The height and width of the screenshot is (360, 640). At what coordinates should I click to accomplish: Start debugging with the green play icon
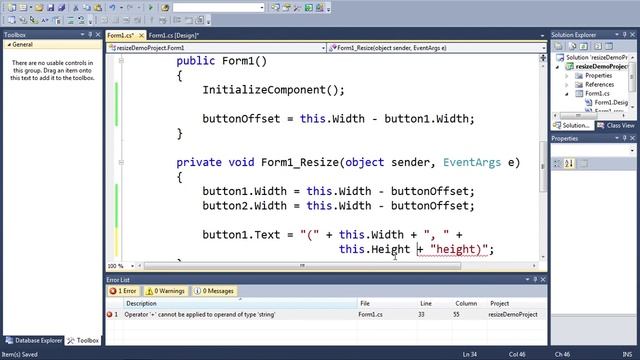[x=151, y=7]
